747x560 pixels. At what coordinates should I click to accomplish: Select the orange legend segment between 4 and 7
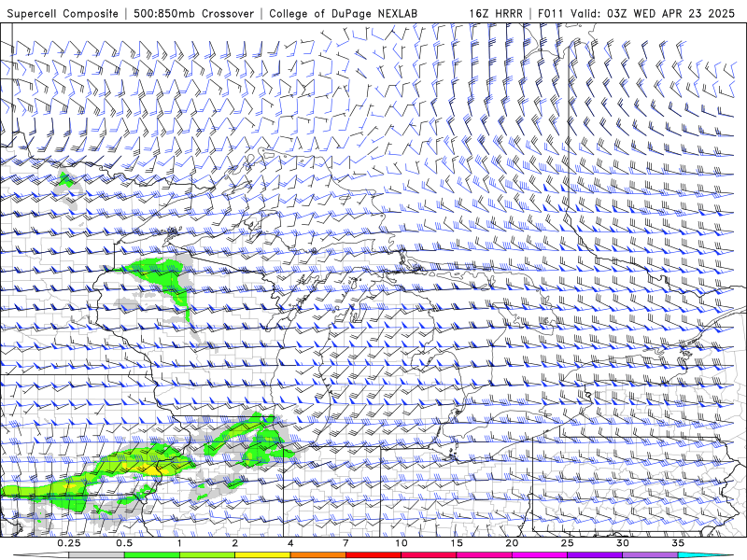coord(317,555)
